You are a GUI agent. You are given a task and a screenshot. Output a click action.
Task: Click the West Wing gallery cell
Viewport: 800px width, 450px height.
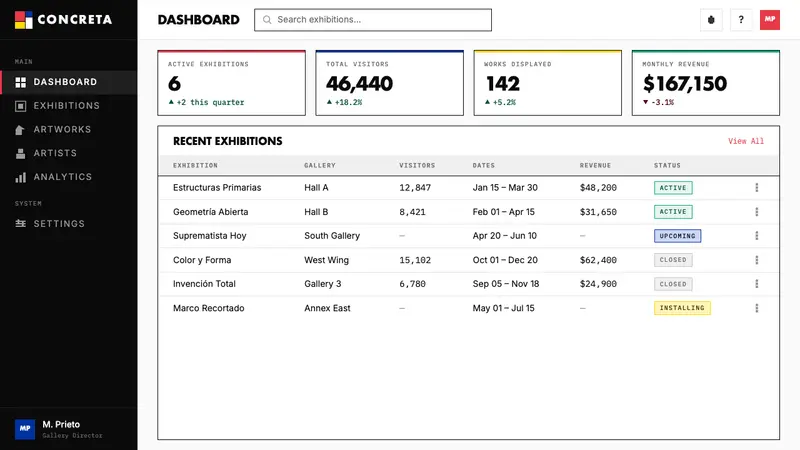[x=327, y=260]
